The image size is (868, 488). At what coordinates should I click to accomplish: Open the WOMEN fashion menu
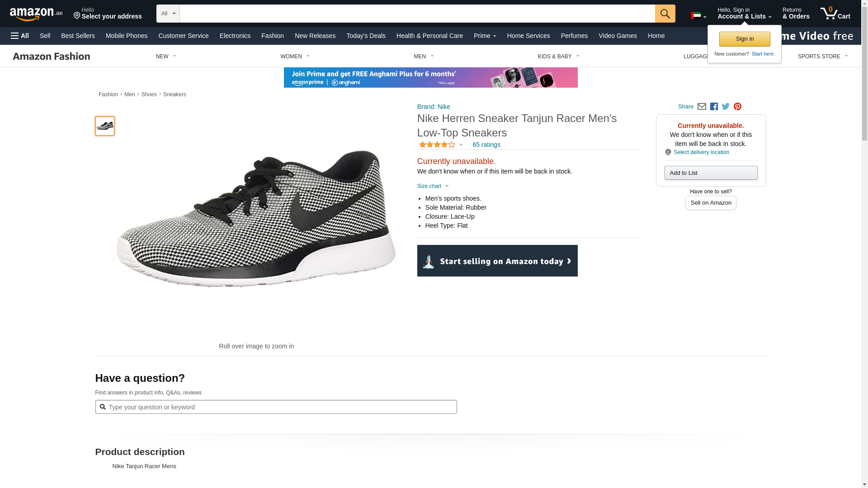pos(295,56)
